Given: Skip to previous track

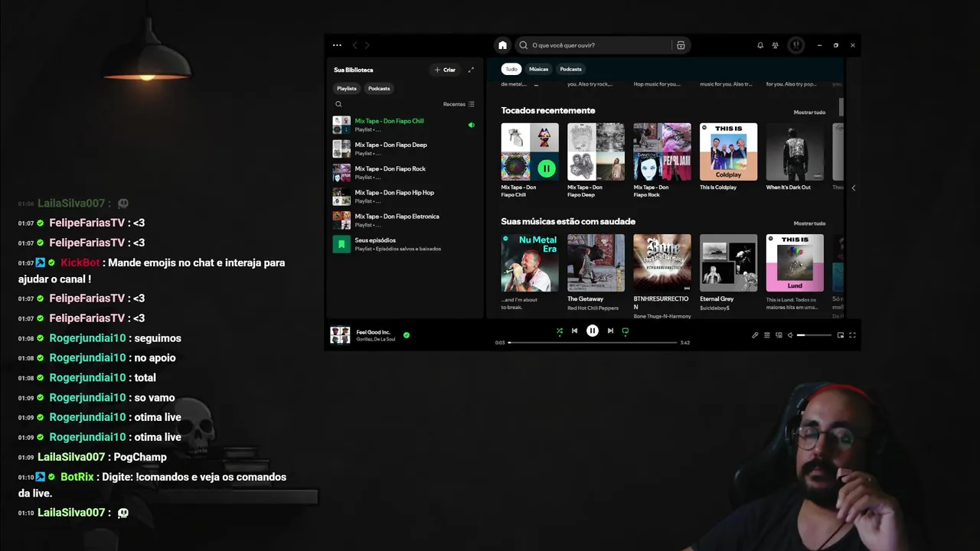Looking at the screenshot, I should pyautogui.click(x=574, y=331).
